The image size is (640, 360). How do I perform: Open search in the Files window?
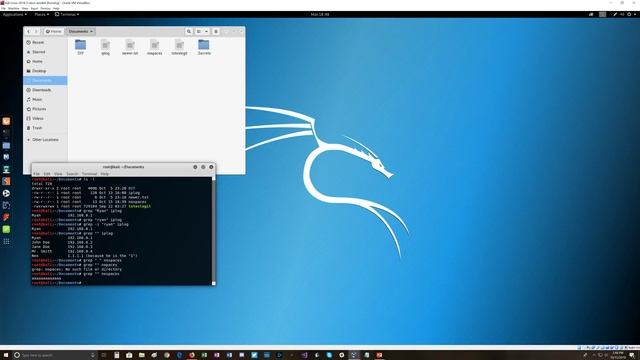(189, 31)
